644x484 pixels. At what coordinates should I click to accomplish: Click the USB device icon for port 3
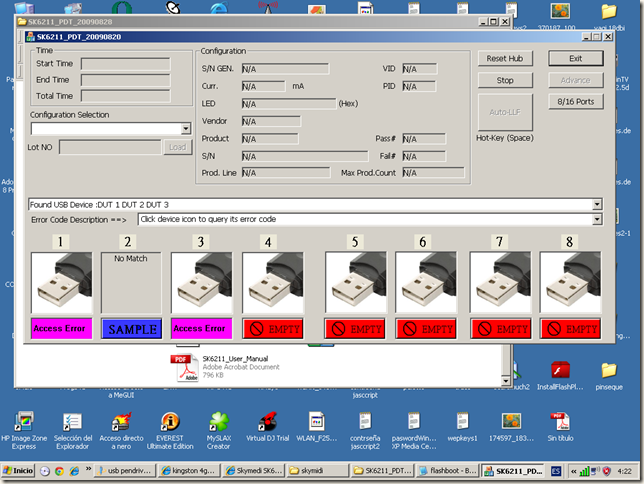click(202, 283)
